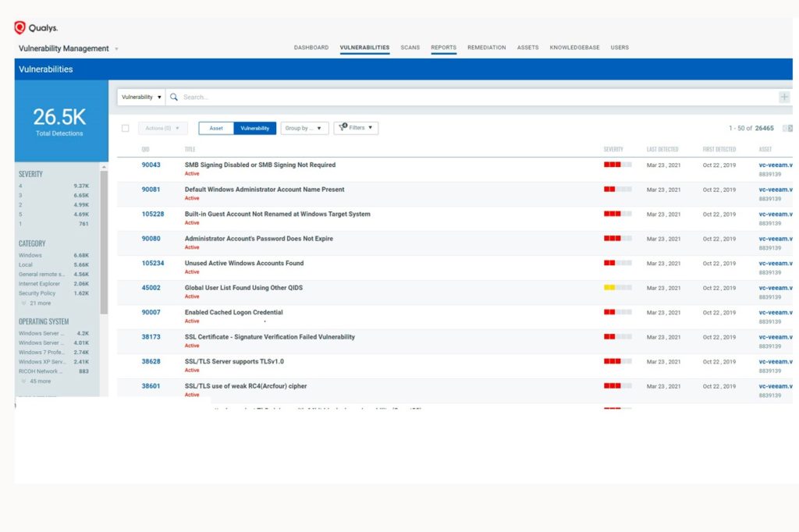
Task: Expand 45 more operating systems
Action: pos(36,381)
